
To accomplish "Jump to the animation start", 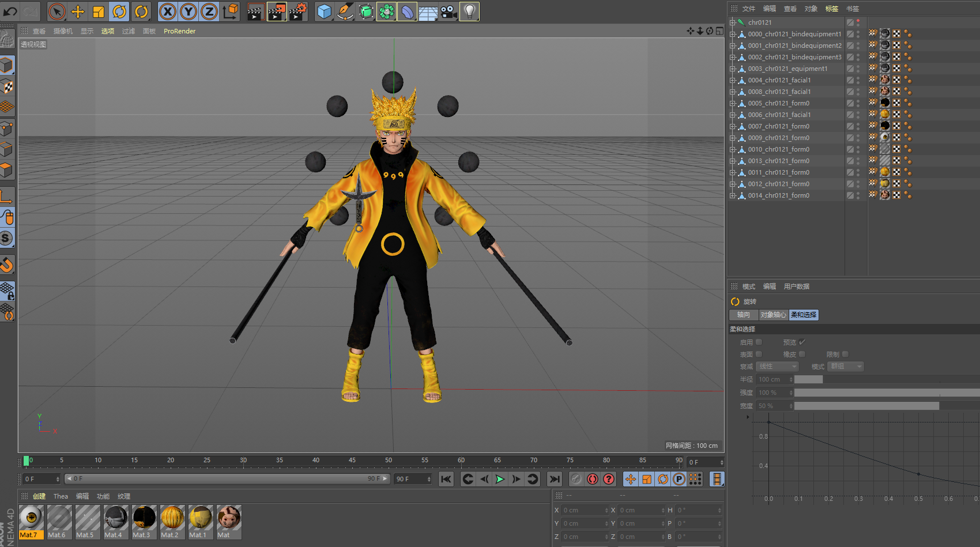I will 446,479.
